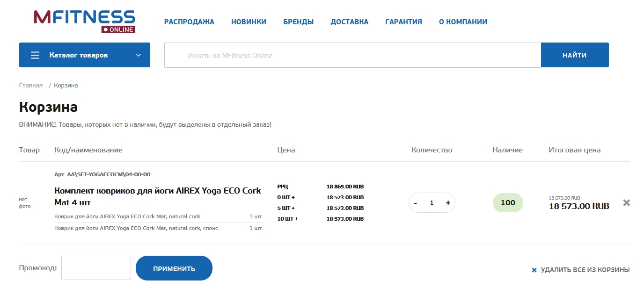Click the bold total price 18 573.00 RUB
This screenshot has height=302, width=644.
pos(579,206)
